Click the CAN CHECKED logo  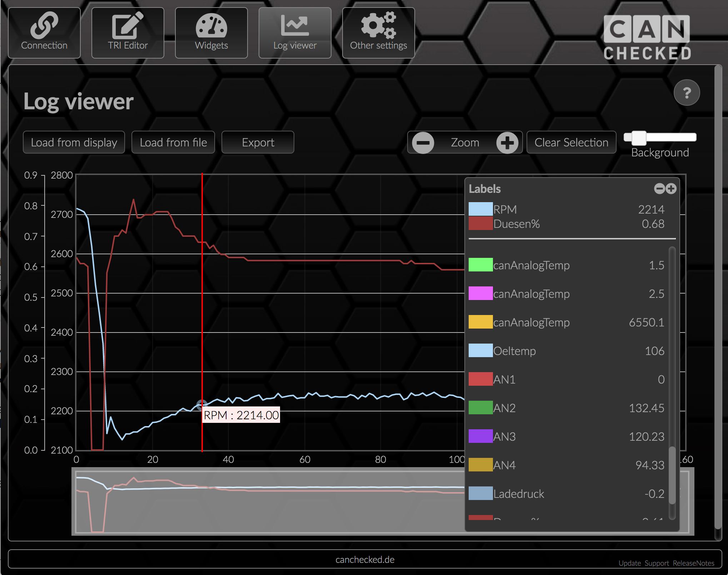tap(647, 37)
